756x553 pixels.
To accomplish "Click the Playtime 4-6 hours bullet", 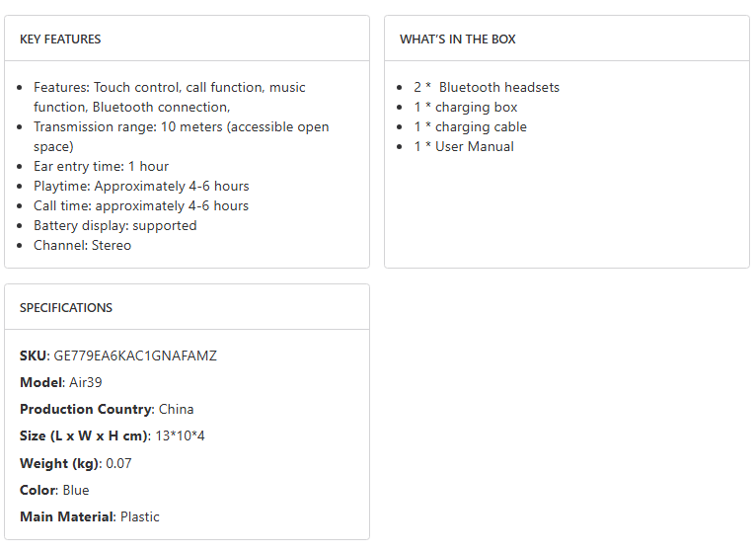I will pyautogui.click(x=141, y=186).
